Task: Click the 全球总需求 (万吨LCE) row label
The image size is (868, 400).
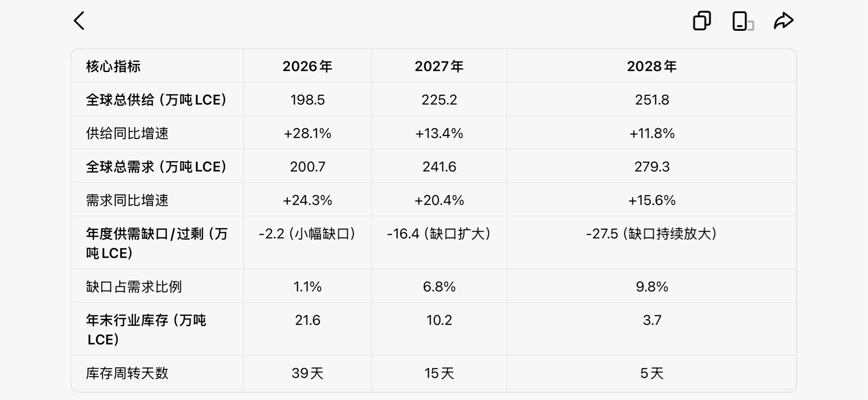Action: tap(156, 167)
